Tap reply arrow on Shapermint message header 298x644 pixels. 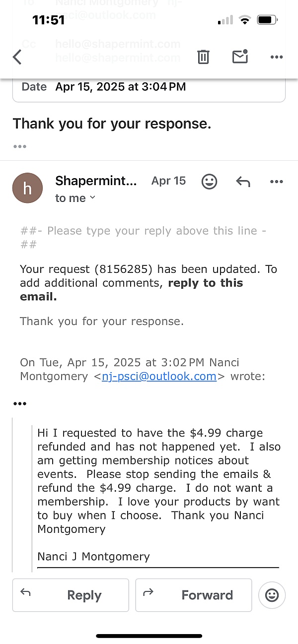click(243, 182)
